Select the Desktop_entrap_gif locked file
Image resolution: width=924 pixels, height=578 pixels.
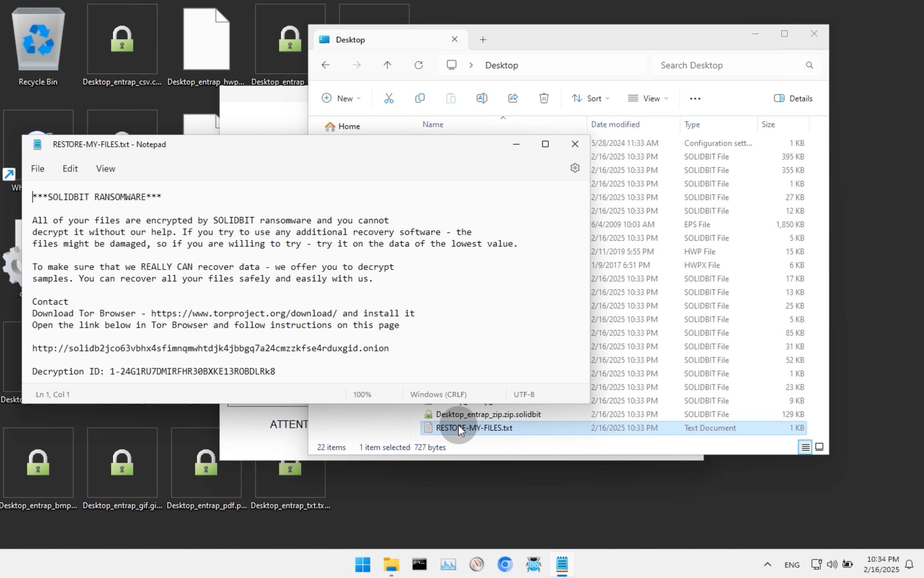coord(122,469)
